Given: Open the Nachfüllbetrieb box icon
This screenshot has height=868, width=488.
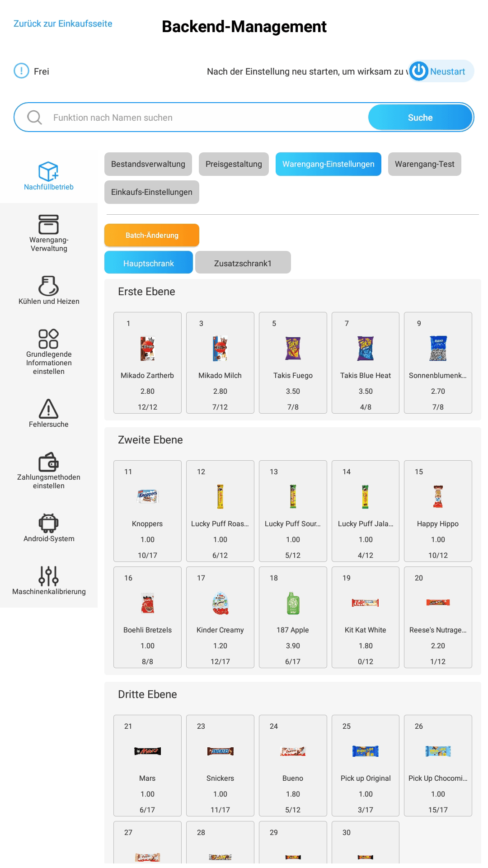Looking at the screenshot, I should tap(48, 171).
